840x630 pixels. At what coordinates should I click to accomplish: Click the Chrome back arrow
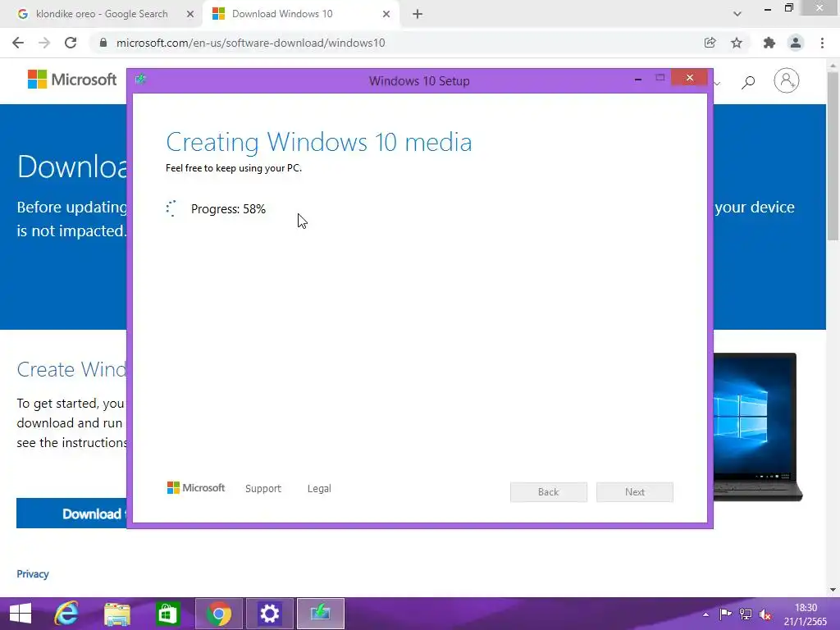coord(18,43)
